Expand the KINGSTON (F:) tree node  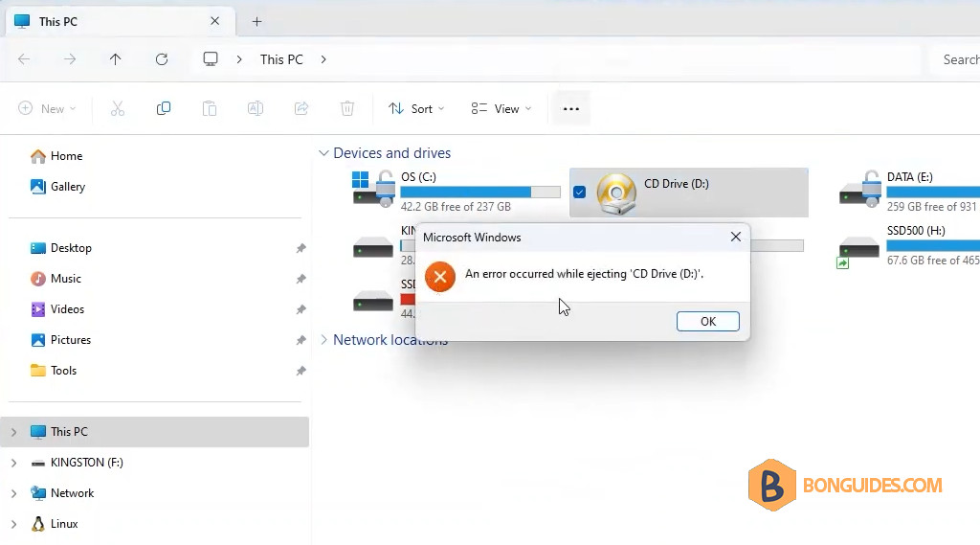13,463
